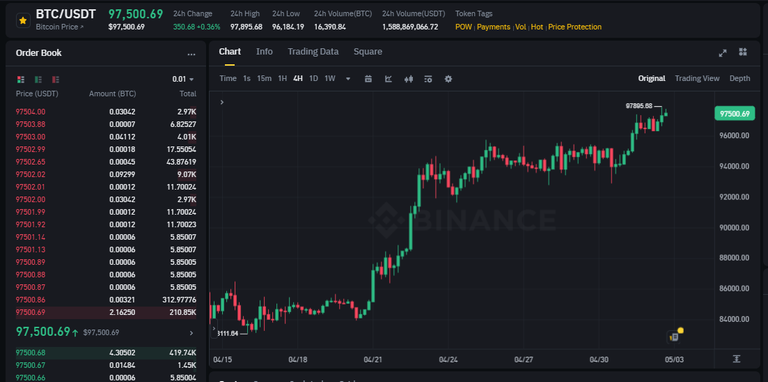This screenshot has width=768, height=382.
Task: Switch to the Chart tab
Action: click(x=230, y=52)
